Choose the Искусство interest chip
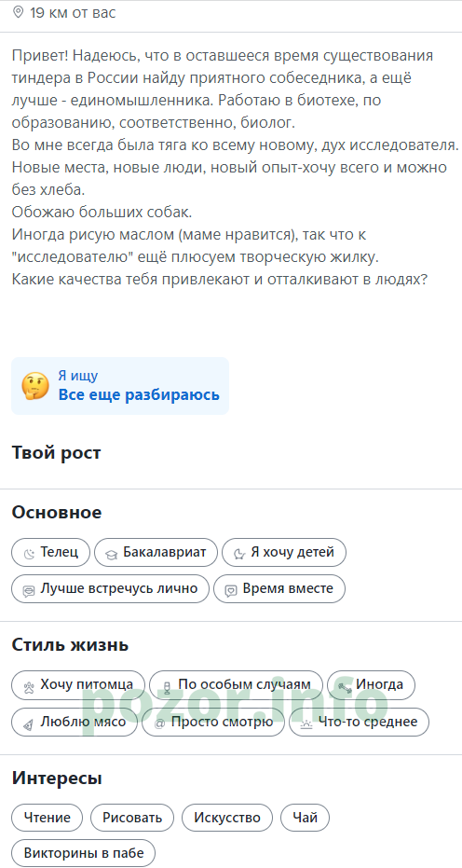This screenshot has height=868, width=462. point(227,819)
